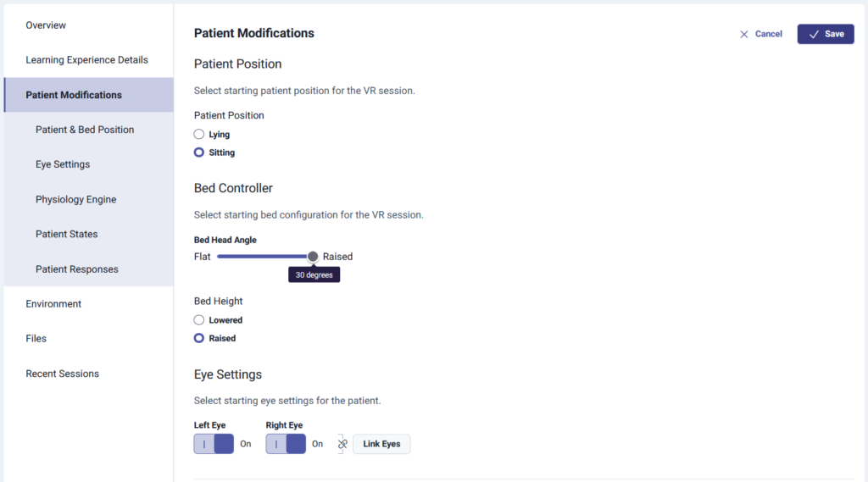Go to Learning Experience Details

tap(86, 60)
